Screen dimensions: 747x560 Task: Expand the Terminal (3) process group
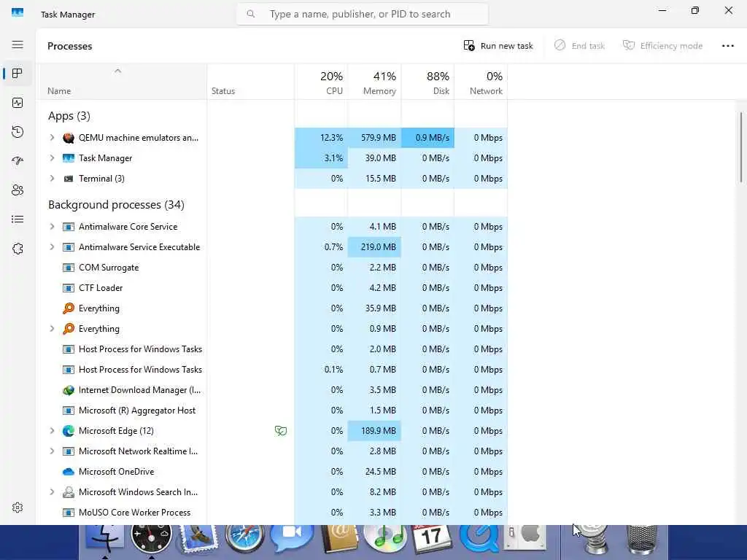(x=52, y=179)
